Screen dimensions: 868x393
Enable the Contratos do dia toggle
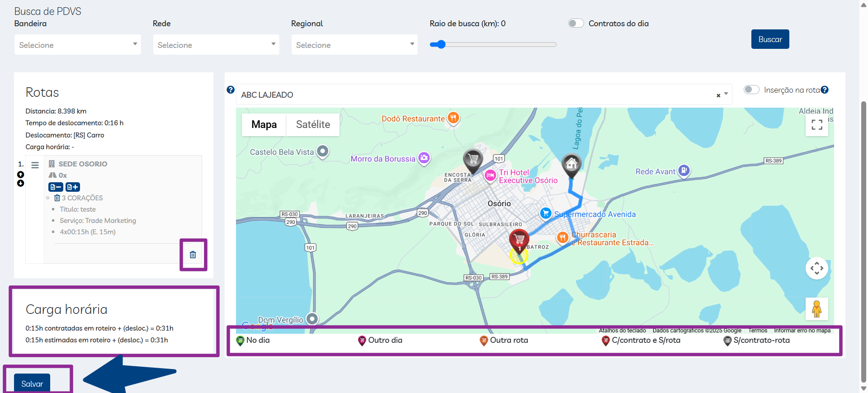[x=576, y=24]
